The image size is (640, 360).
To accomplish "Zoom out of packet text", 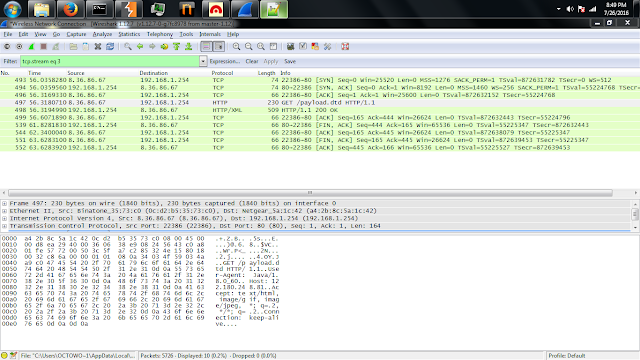I will [249, 47].
